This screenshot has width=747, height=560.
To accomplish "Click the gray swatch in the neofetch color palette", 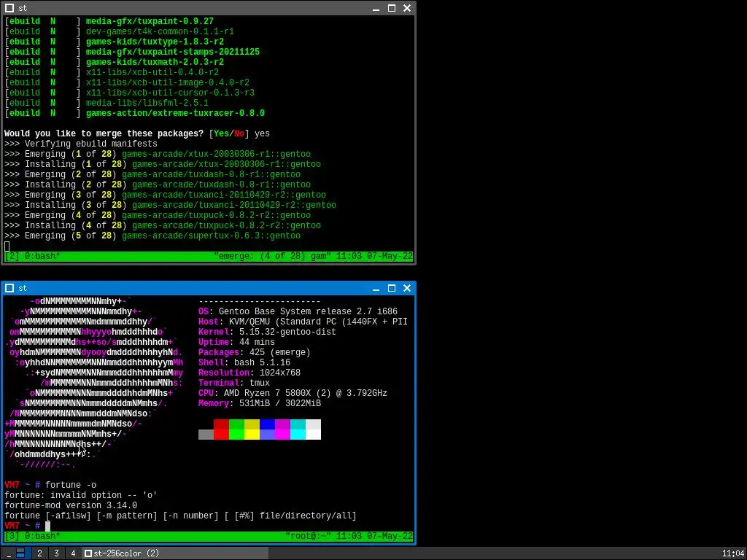I will click(206, 435).
